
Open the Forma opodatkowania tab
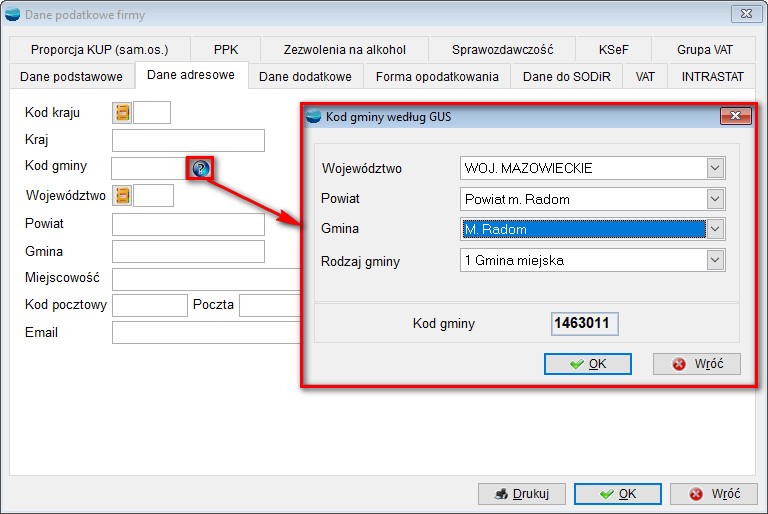pyautogui.click(x=436, y=76)
